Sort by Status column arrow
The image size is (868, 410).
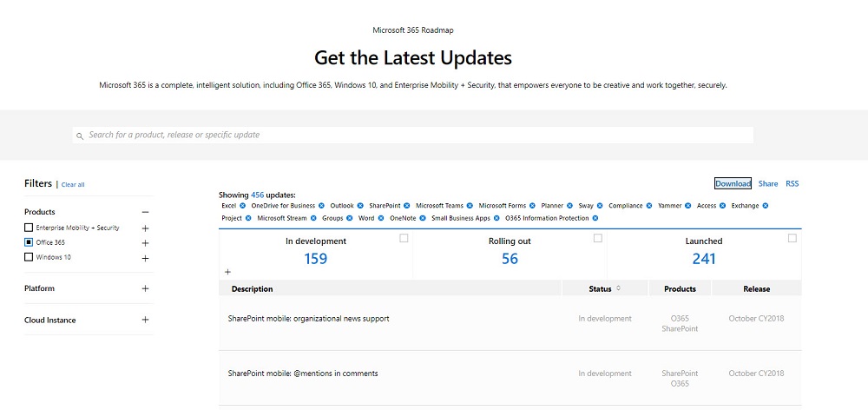click(618, 288)
